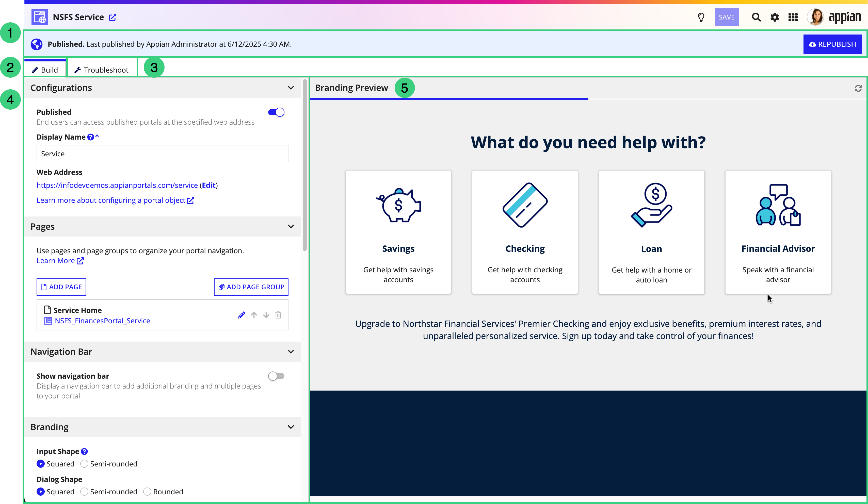Screen dimensions: 868x504
Task: Click the Premier Checking upgrade paragraph
Action: pyautogui.click(x=588, y=330)
